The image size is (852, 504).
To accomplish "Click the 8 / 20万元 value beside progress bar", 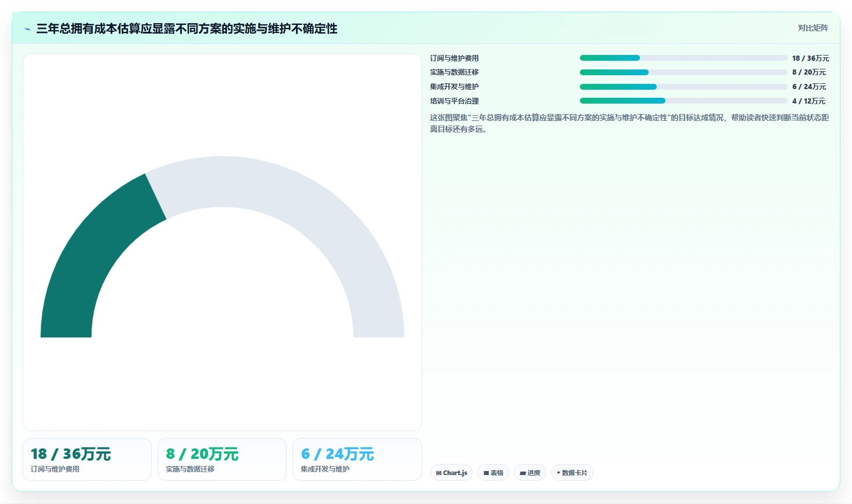I will tap(809, 72).
